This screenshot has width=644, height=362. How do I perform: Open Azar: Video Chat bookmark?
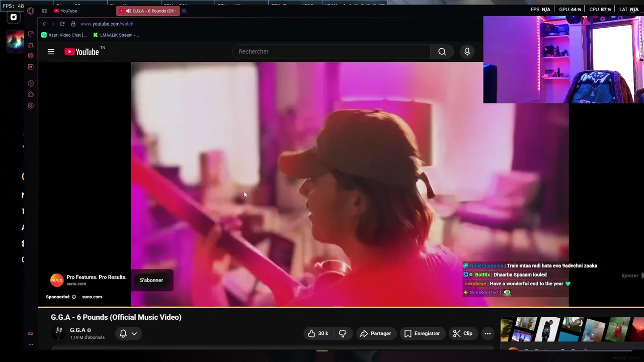point(64,35)
